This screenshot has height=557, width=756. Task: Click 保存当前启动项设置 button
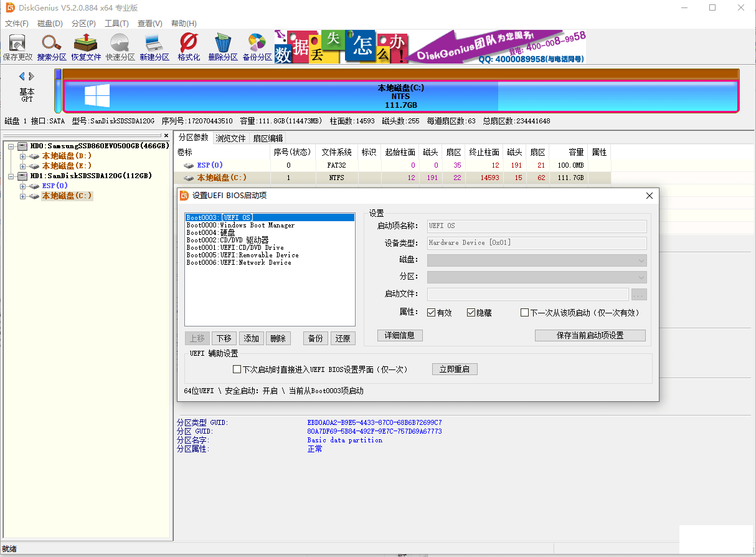(590, 335)
